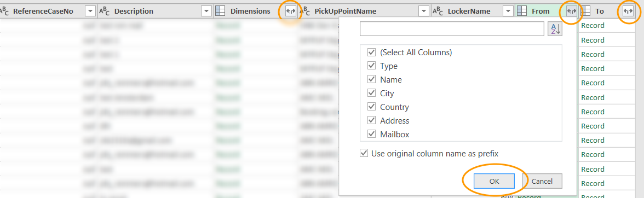Confirm the expand dialog with OK

tap(494, 181)
